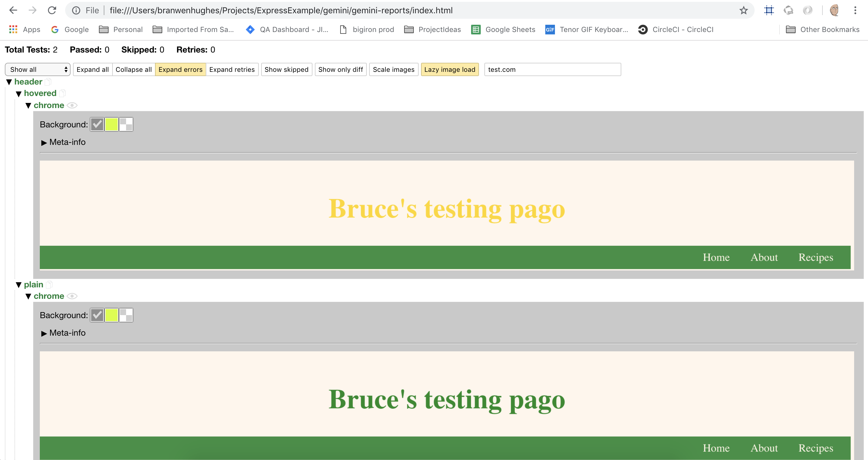
Task: Collapse the header suite triangle
Action: tap(9, 82)
